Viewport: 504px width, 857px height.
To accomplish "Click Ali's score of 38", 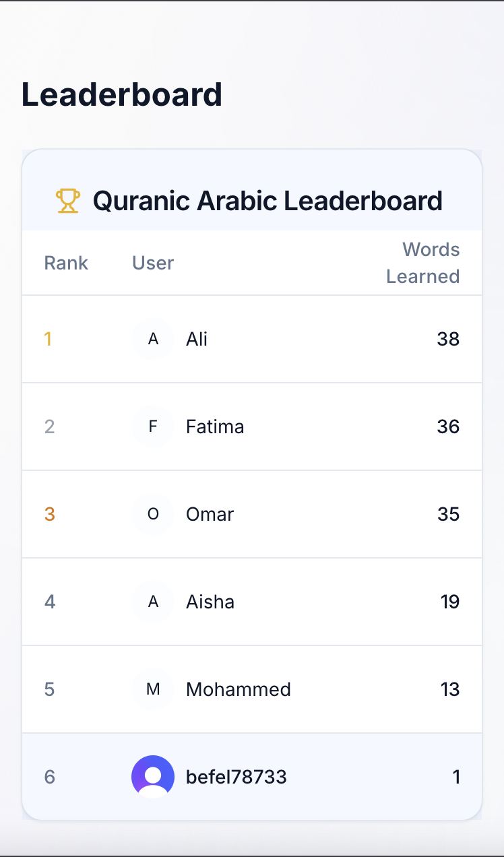I will [448, 339].
